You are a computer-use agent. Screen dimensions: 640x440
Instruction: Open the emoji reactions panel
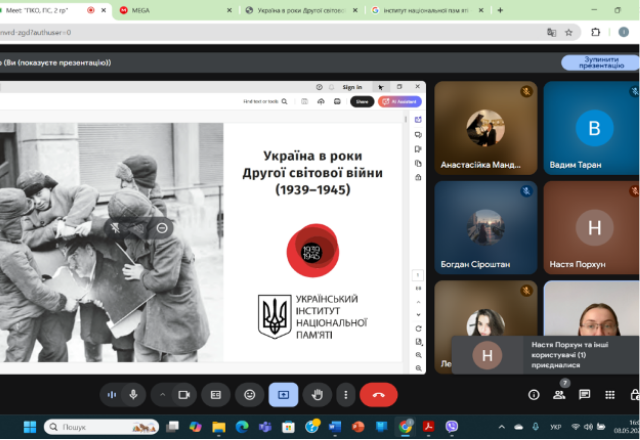[249, 394]
